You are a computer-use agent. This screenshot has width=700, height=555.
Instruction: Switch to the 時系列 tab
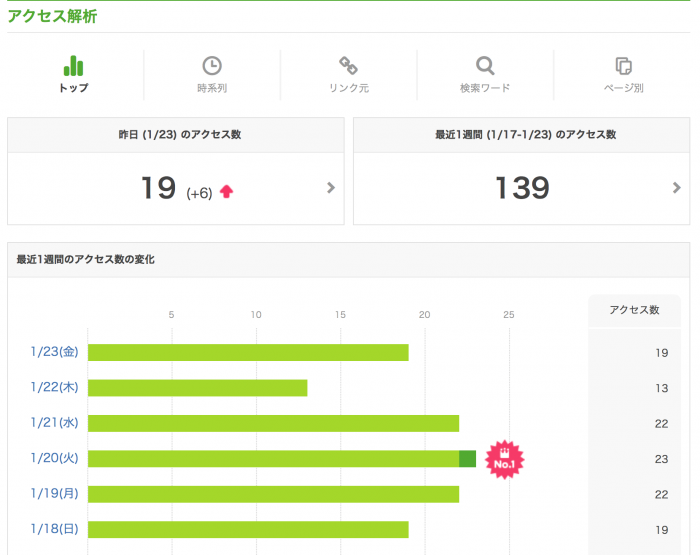(x=212, y=88)
